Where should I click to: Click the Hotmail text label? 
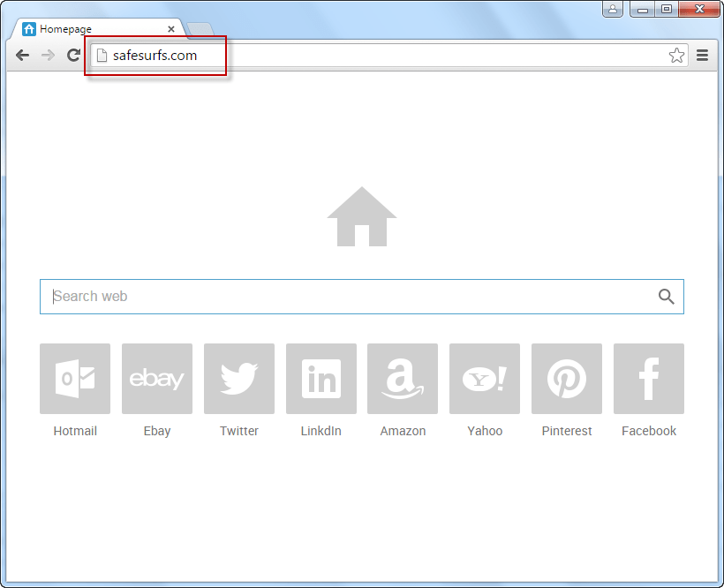click(75, 431)
